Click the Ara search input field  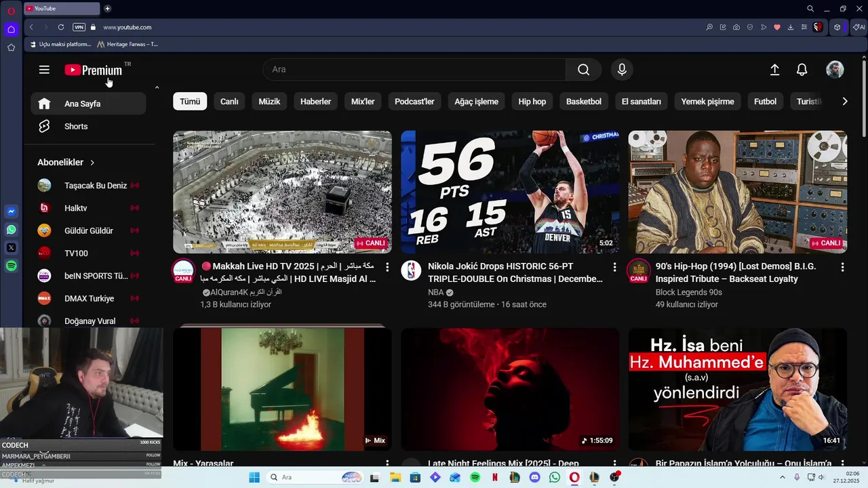coord(414,69)
